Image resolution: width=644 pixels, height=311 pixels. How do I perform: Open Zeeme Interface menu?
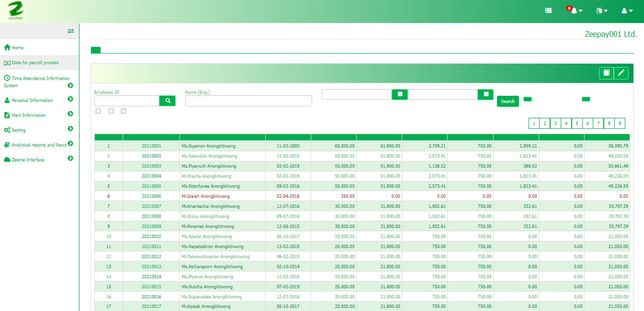pyautogui.click(x=28, y=160)
